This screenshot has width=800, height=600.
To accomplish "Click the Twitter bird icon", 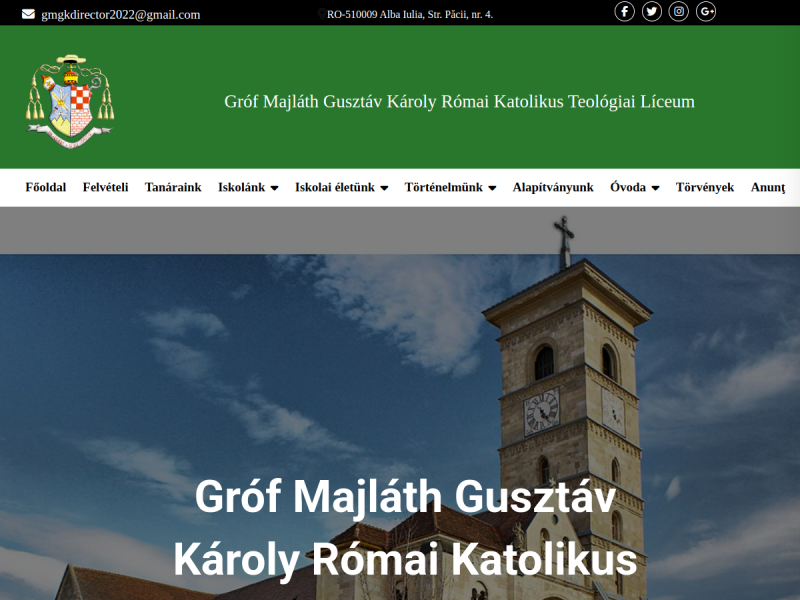I will click(652, 12).
